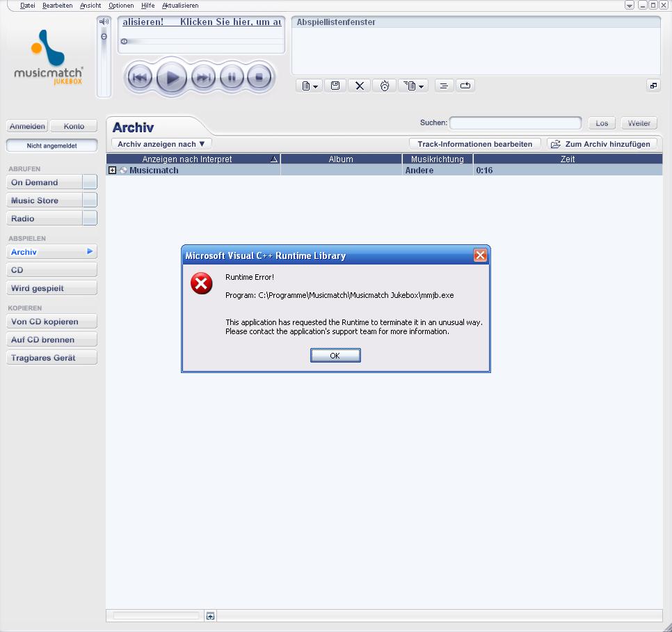
Task: Click the Konto button
Action: [x=74, y=126]
